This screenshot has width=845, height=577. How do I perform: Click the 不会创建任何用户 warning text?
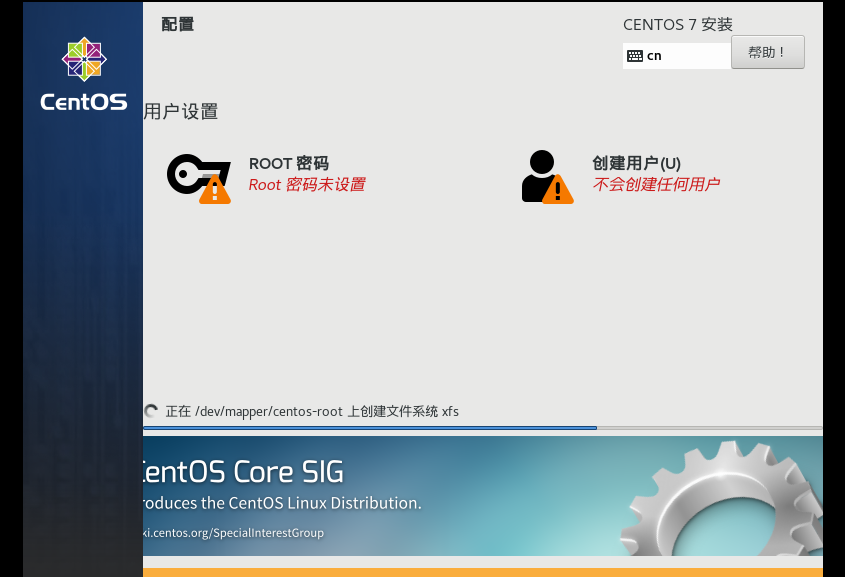tap(656, 185)
